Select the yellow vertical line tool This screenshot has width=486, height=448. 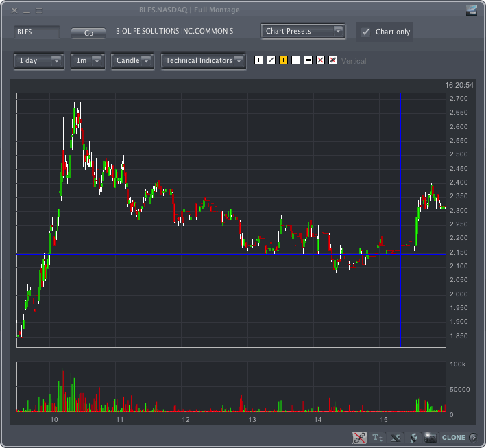click(283, 60)
